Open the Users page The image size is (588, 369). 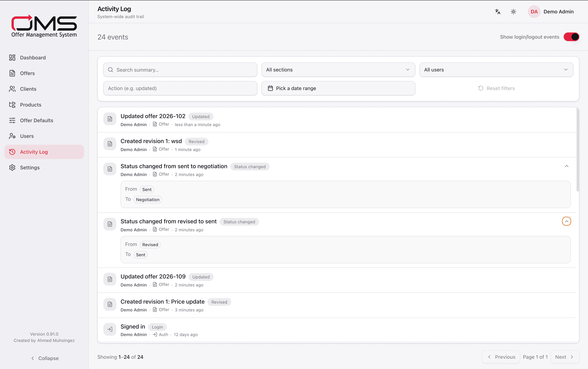tap(44, 136)
